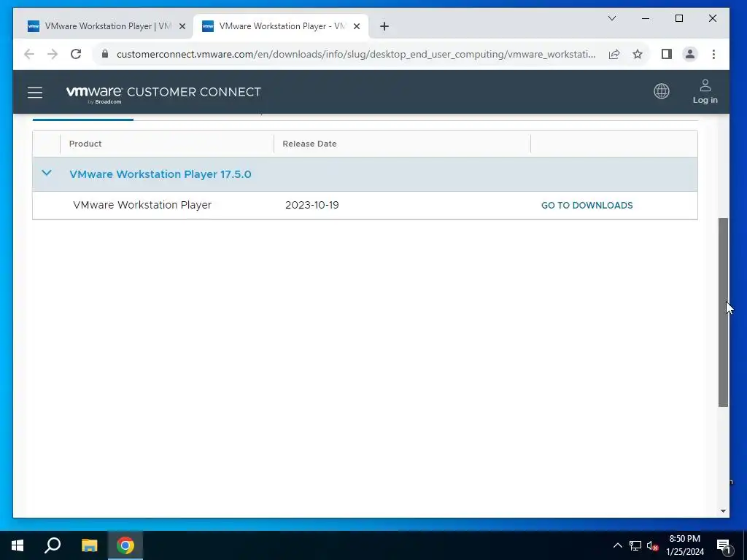Click the muted volume tray icon
Viewport: 747px width, 560px height.
click(x=653, y=545)
